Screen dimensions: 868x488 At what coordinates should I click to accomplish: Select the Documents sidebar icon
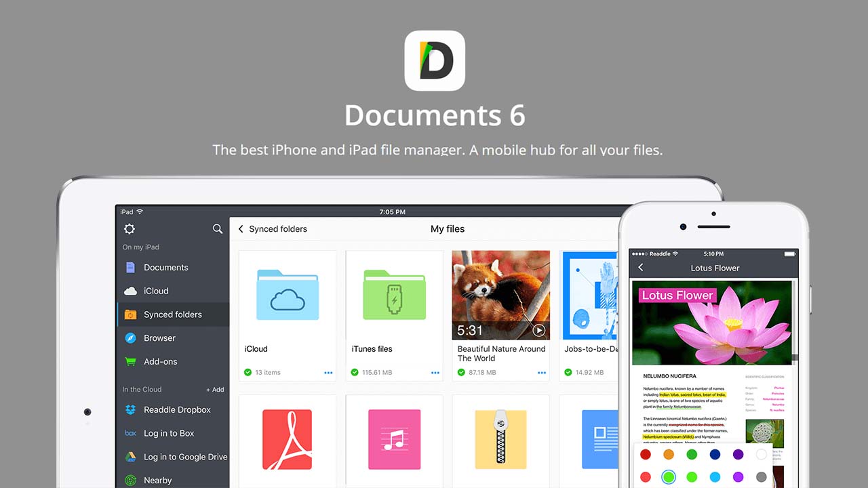(130, 267)
